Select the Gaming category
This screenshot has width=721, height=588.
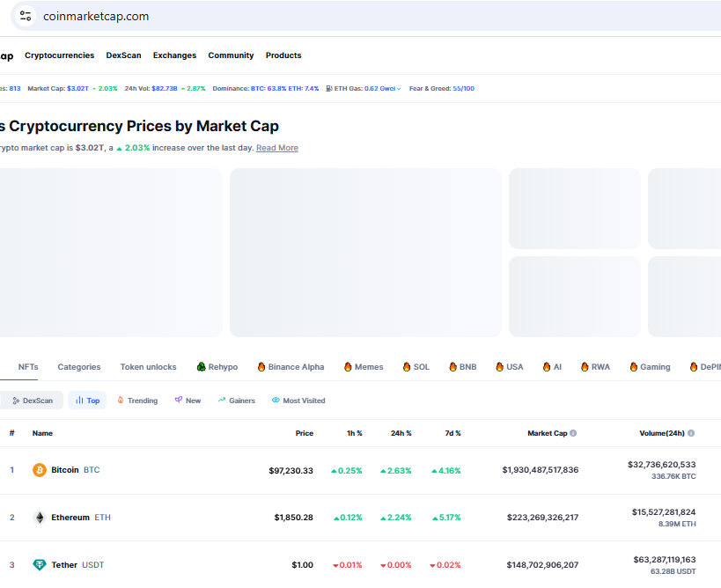pyautogui.click(x=650, y=367)
